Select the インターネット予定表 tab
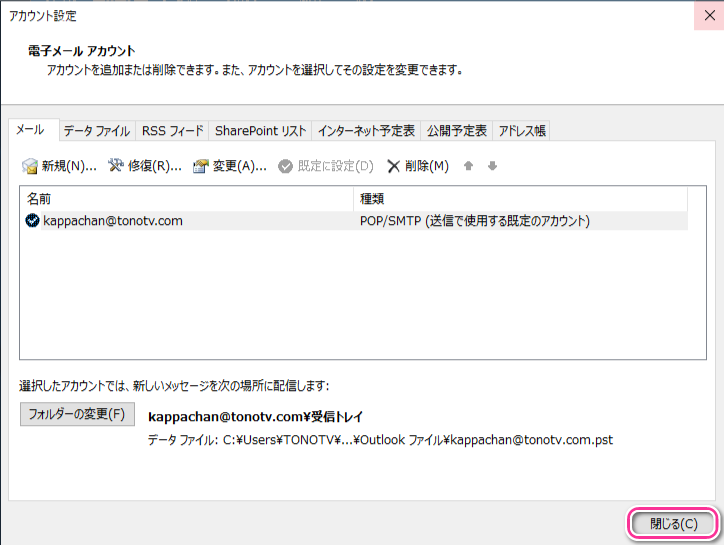Screen dimensions: 724x545 (366, 131)
